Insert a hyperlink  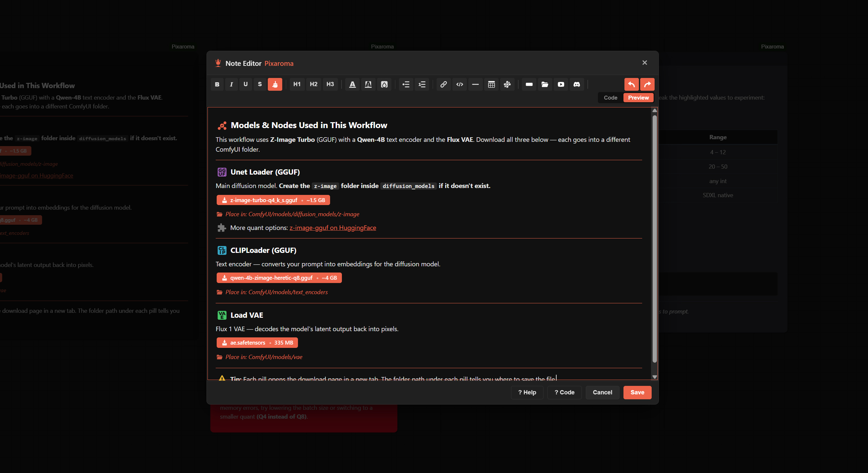444,84
